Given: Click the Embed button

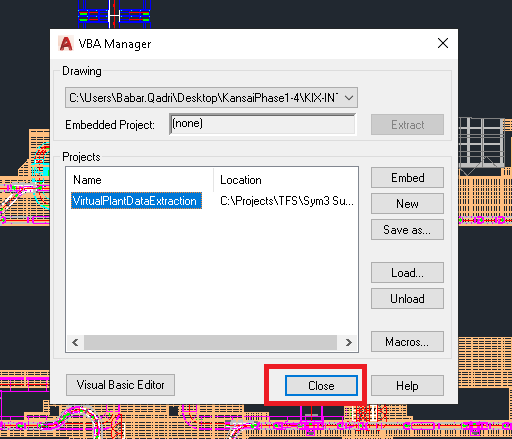Looking at the screenshot, I should pyautogui.click(x=407, y=178).
